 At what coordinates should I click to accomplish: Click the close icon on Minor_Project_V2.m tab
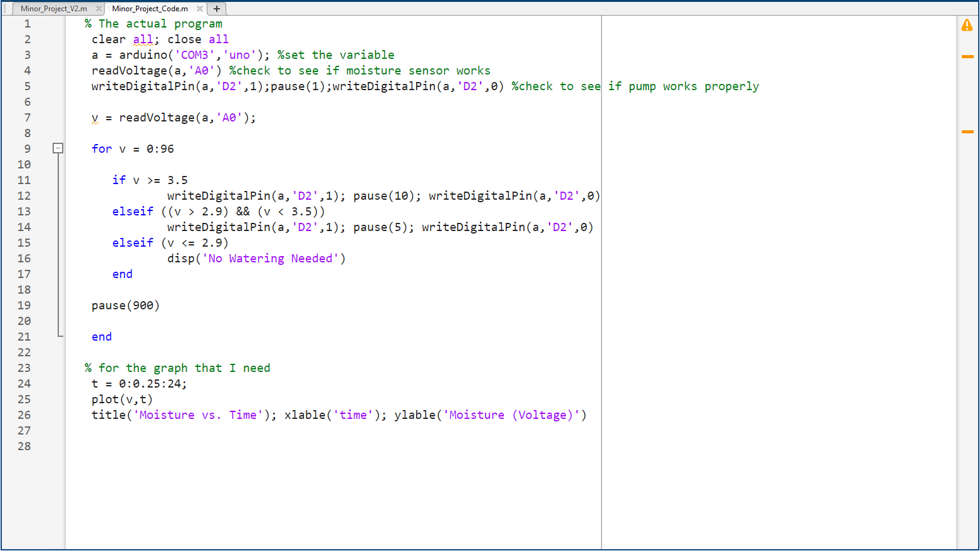pos(98,9)
